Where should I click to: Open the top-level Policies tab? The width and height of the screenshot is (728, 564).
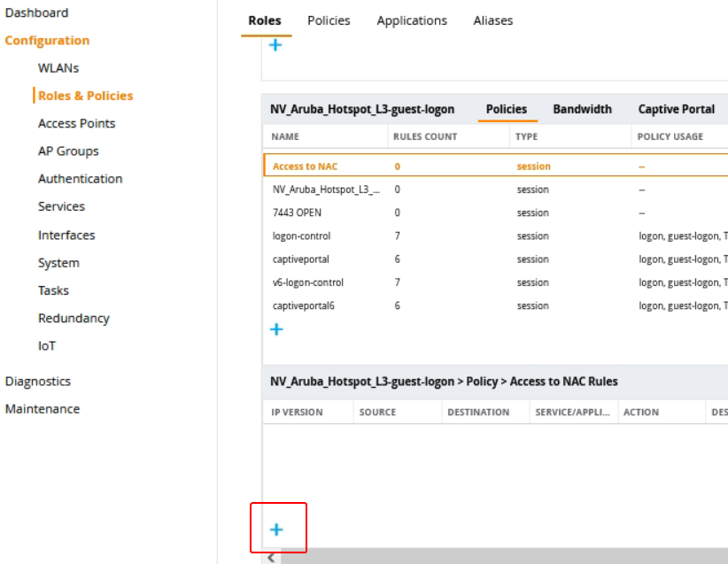click(329, 20)
